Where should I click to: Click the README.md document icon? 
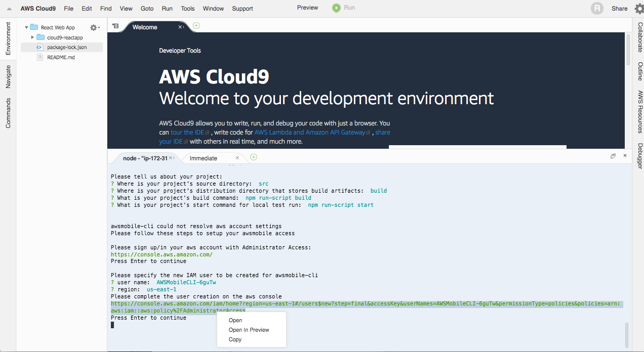coord(40,57)
